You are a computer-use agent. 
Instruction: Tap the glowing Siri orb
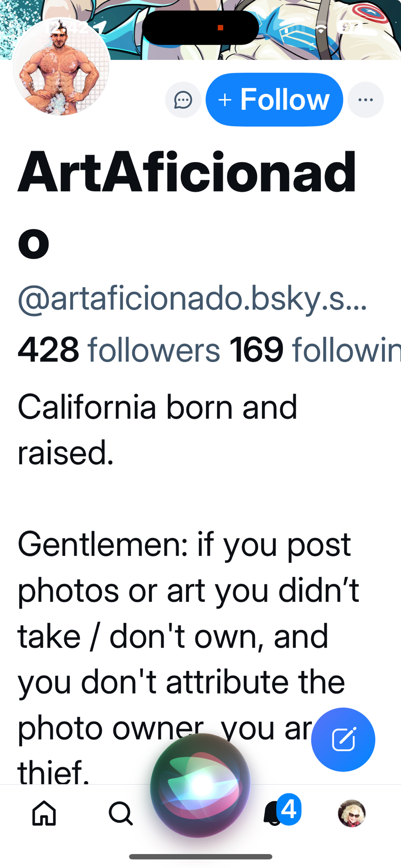coord(200,785)
